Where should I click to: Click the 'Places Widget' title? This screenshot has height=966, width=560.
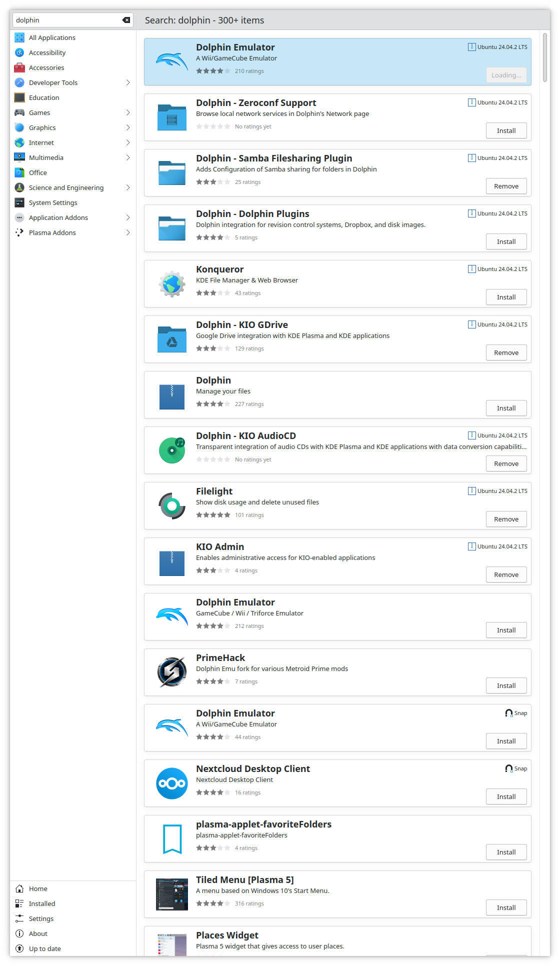pyautogui.click(x=227, y=935)
